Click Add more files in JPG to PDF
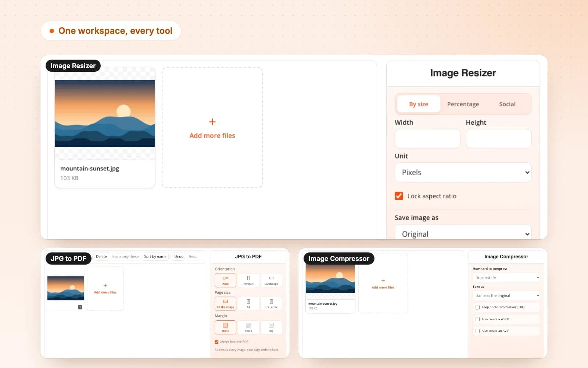This screenshot has height=368, width=588. (105, 289)
